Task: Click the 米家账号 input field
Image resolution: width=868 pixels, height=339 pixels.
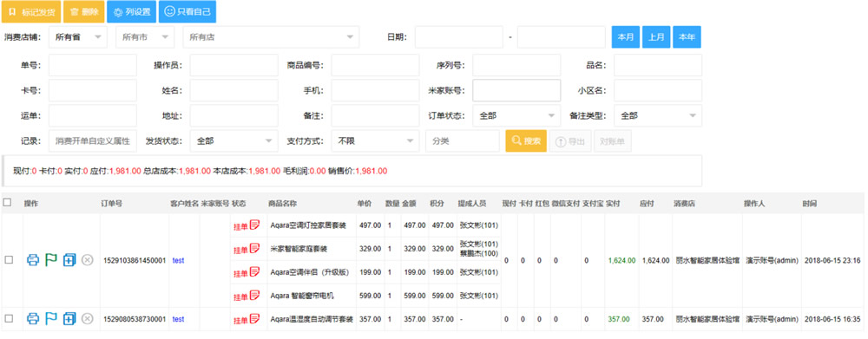Action: coord(516,90)
